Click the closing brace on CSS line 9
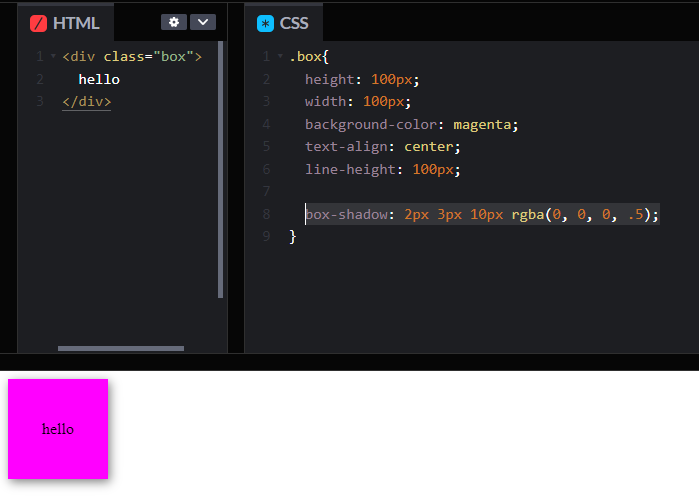699x504 pixels. [x=292, y=237]
